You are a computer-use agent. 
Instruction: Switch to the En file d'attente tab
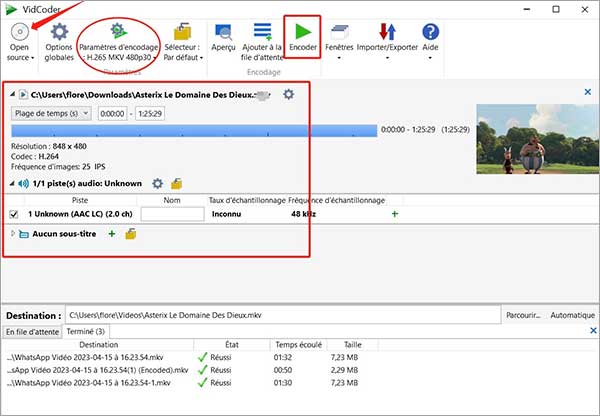pyautogui.click(x=30, y=331)
